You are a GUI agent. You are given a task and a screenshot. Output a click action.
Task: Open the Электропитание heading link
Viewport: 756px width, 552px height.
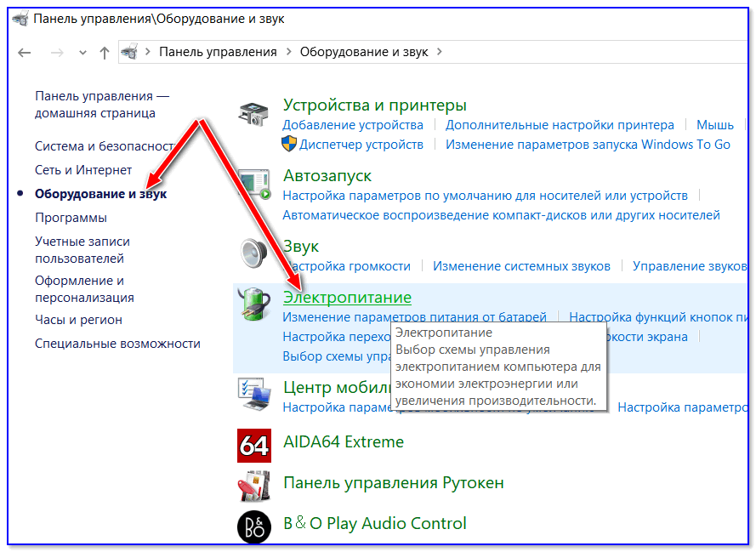(x=347, y=298)
